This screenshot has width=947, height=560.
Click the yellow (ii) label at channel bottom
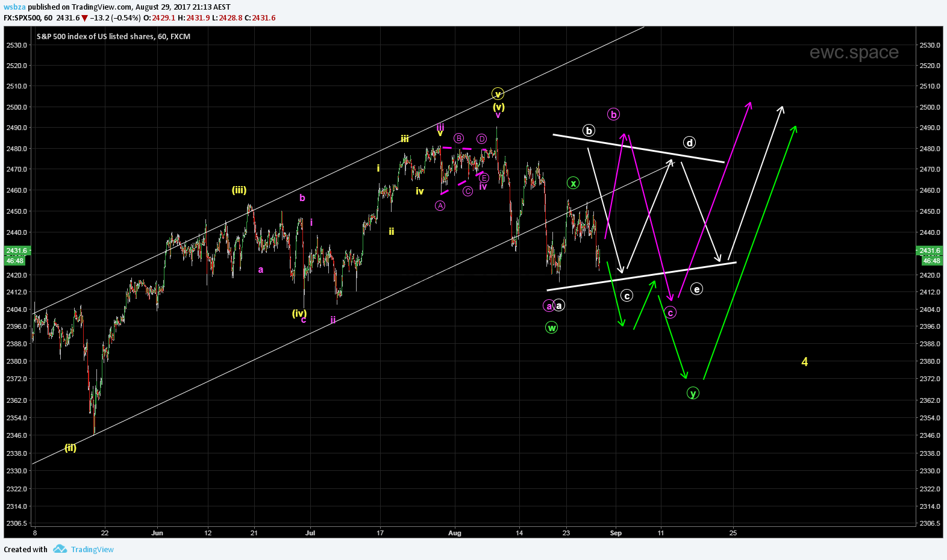point(70,447)
